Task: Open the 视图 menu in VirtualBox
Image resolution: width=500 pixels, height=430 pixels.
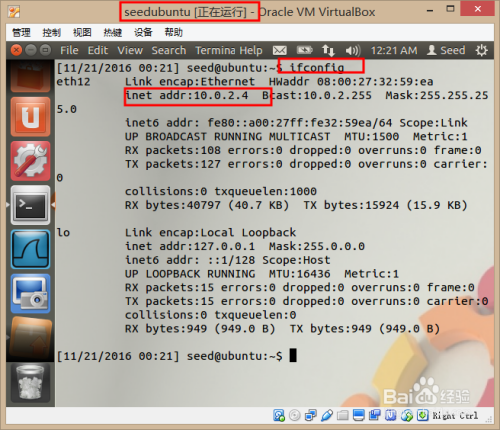Action: (82, 32)
